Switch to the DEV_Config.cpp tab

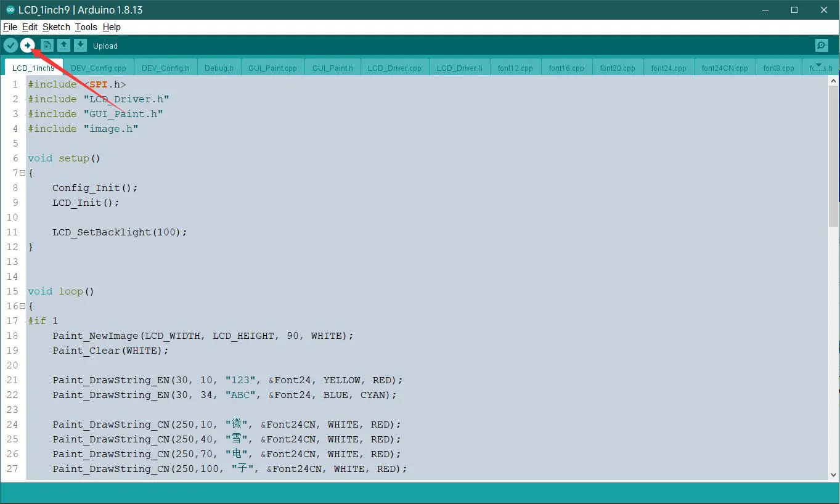pyautogui.click(x=99, y=68)
